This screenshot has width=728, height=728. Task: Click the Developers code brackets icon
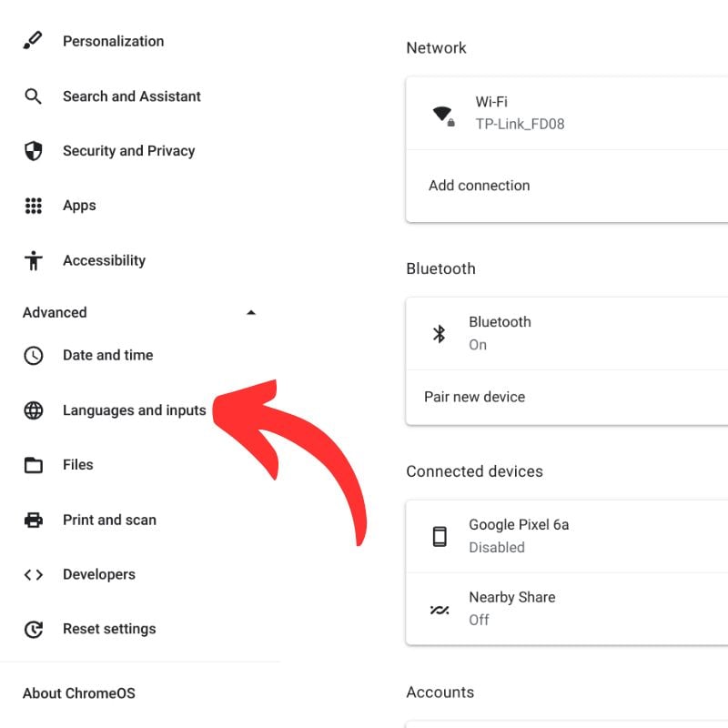pos(34,574)
